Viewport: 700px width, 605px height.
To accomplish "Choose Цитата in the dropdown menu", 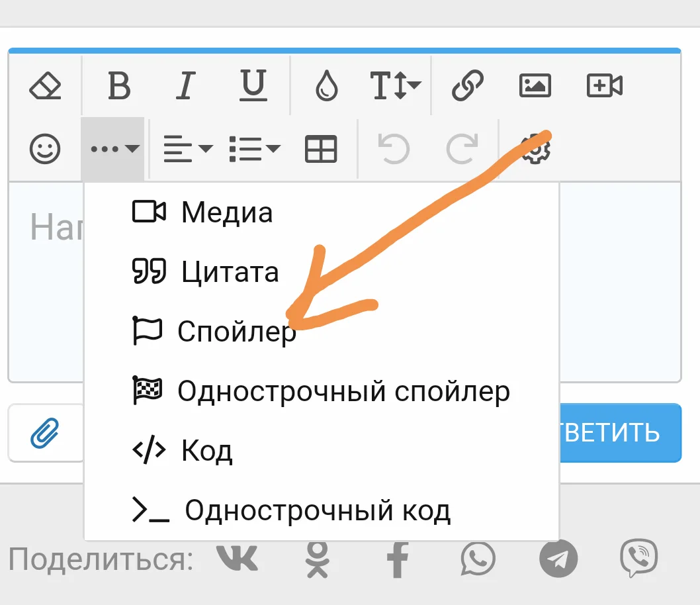I will [228, 271].
